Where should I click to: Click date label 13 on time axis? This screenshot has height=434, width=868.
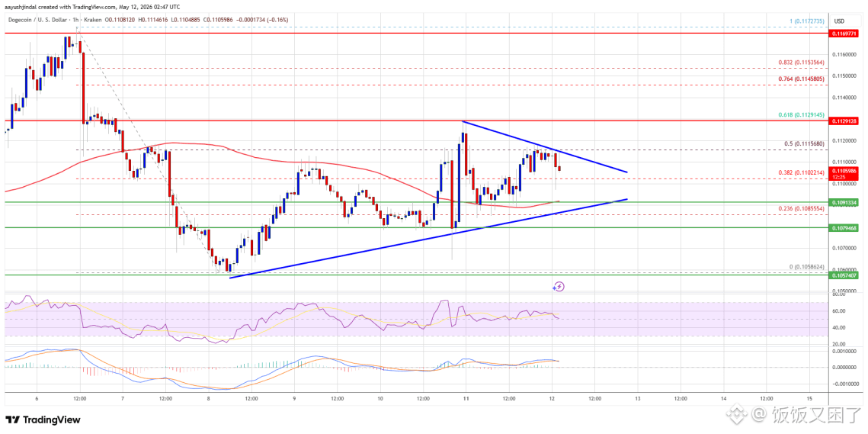(x=638, y=398)
